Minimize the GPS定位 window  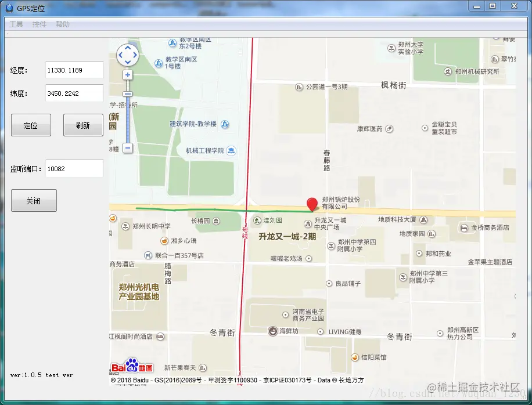[x=477, y=6]
